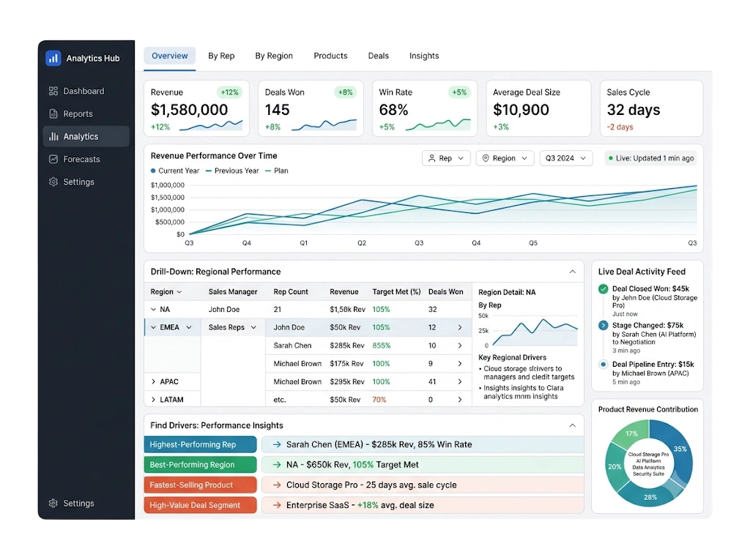Click the Highest-Performing Rep button
750x560 pixels.
[201, 444]
